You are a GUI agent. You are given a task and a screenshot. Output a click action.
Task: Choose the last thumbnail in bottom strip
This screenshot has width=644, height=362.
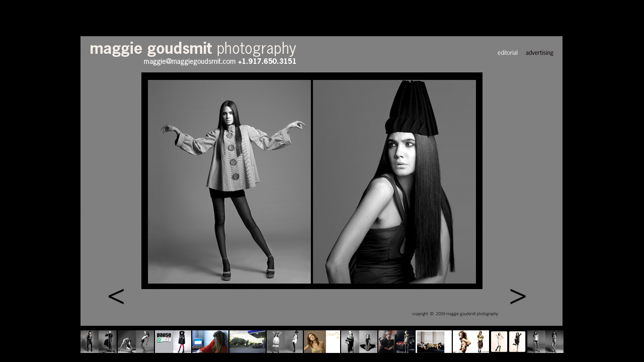click(x=545, y=342)
